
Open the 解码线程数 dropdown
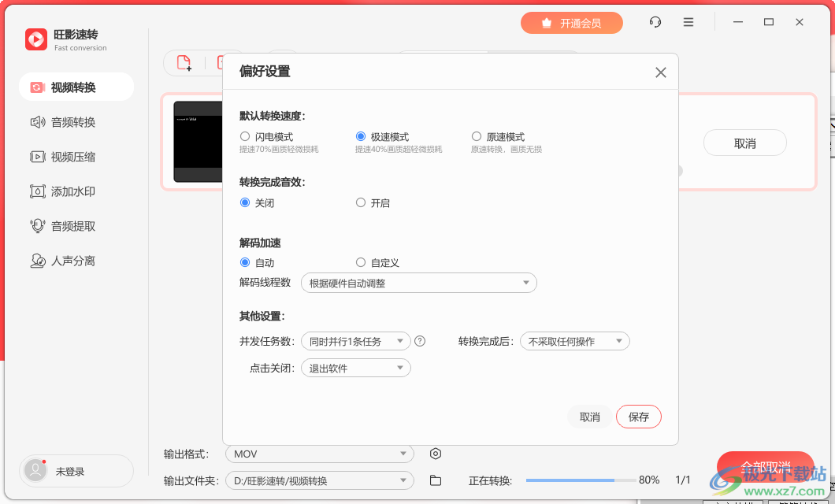pyautogui.click(x=418, y=282)
